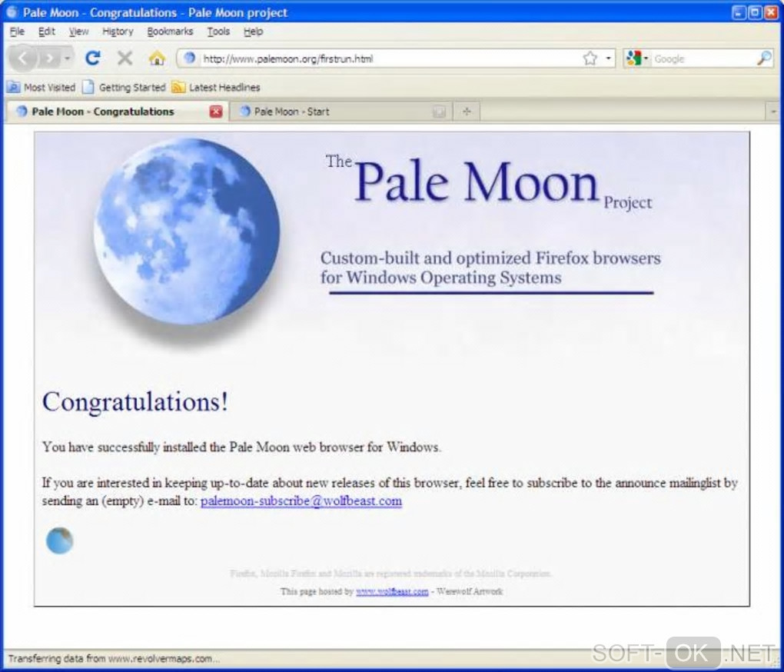Open the Google search engine selector
Image resolution: width=784 pixels, height=672 pixels.
[x=636, y=58]
